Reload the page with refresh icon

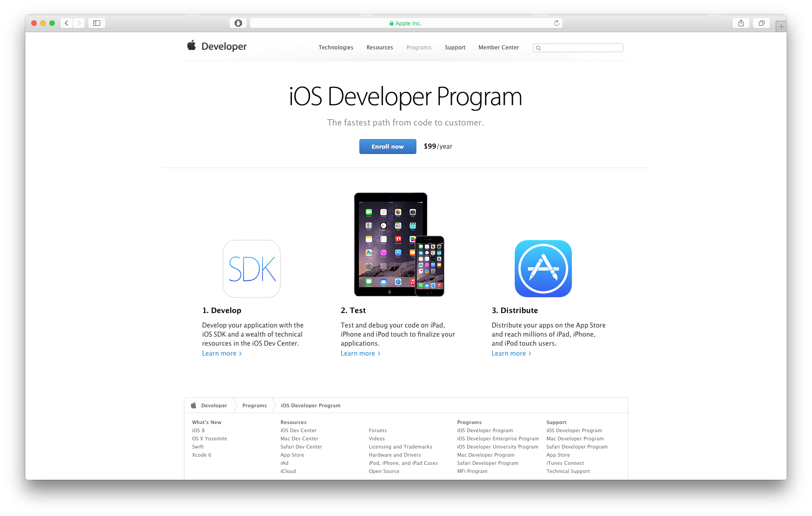coord(556,23)
